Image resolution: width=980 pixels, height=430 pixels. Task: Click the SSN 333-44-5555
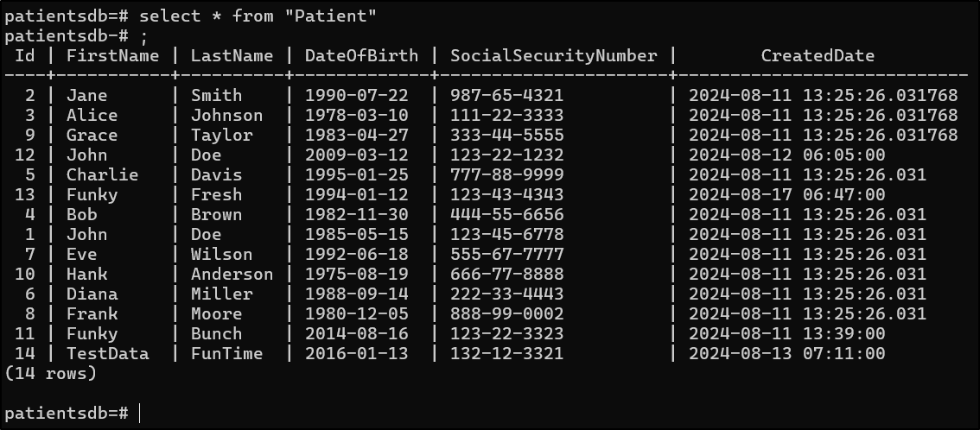(506, 136)
